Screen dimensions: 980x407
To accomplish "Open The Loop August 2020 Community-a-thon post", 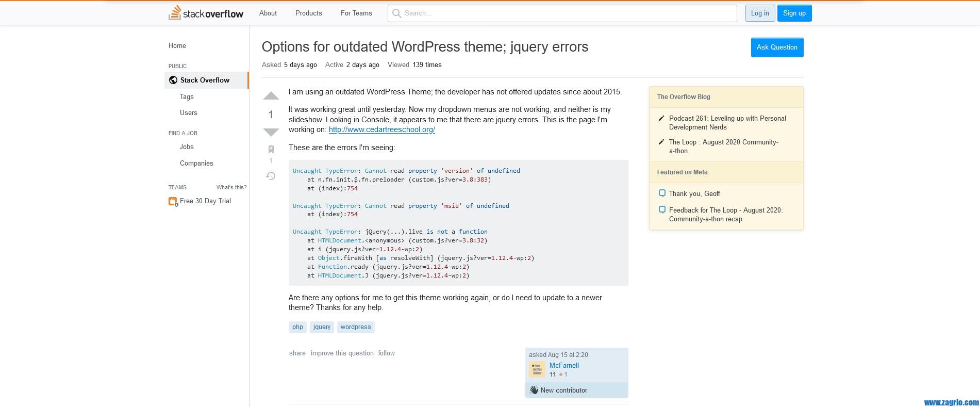I will 724,146.
